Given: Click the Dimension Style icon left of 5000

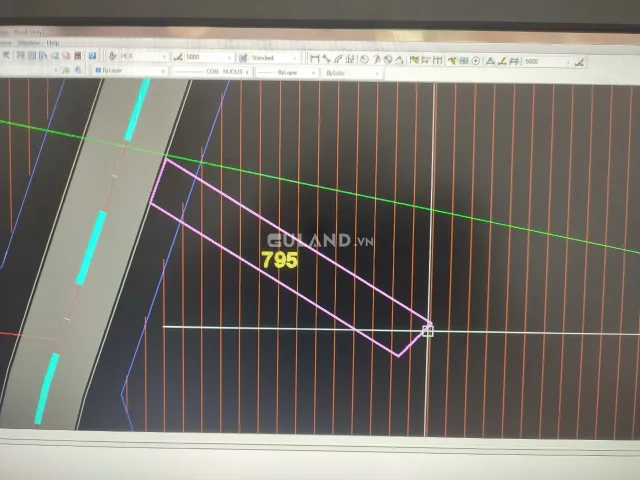Looking at the screenshot, I should click(x=178, y=58).
